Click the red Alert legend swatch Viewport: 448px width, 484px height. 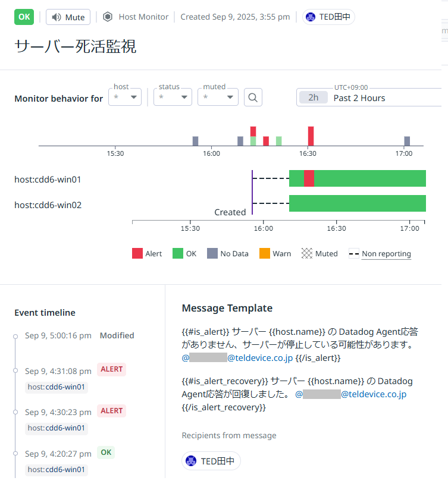[x=137, y=254]
